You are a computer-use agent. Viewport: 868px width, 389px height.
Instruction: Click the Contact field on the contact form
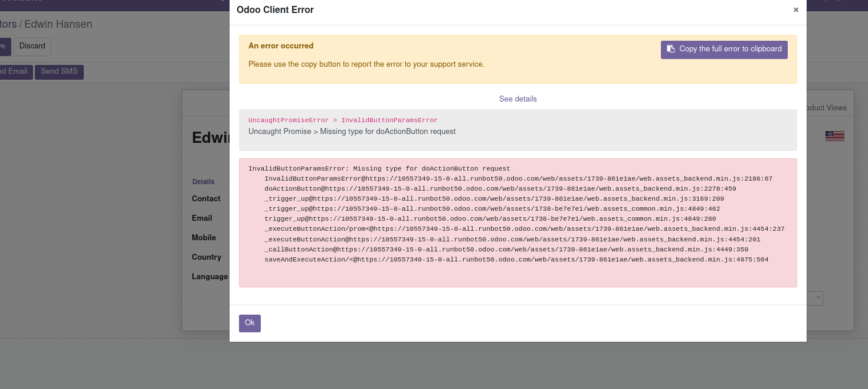pos(206,198)
